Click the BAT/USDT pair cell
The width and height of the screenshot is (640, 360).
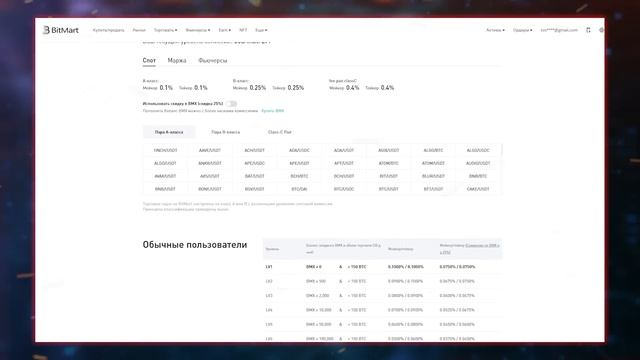(255, 176)
